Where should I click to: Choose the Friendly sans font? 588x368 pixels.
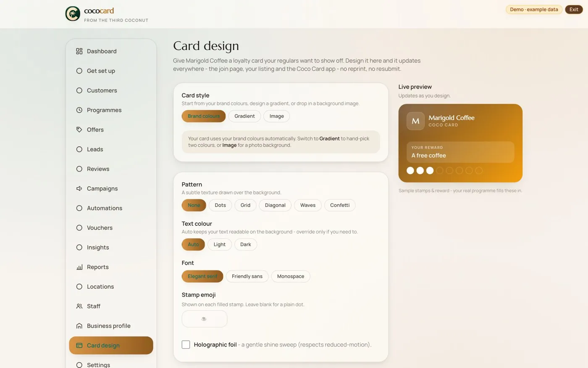coord(247,276)
